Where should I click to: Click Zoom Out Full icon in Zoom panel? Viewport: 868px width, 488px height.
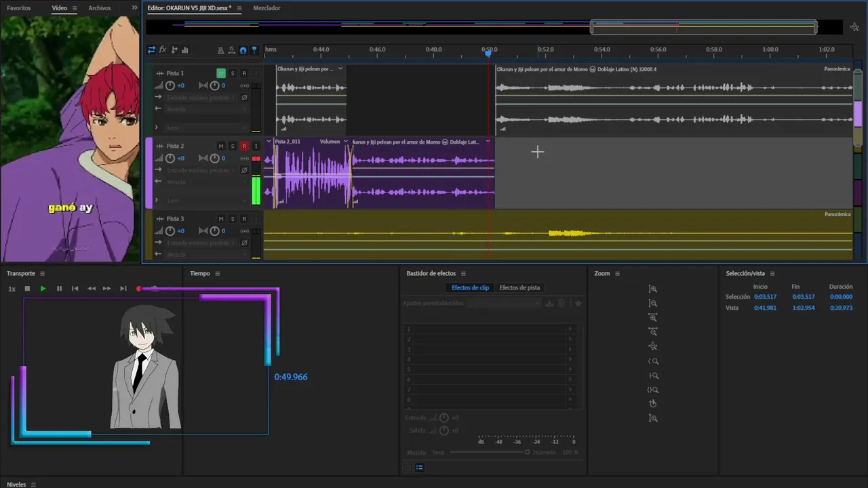pos(653,346)
